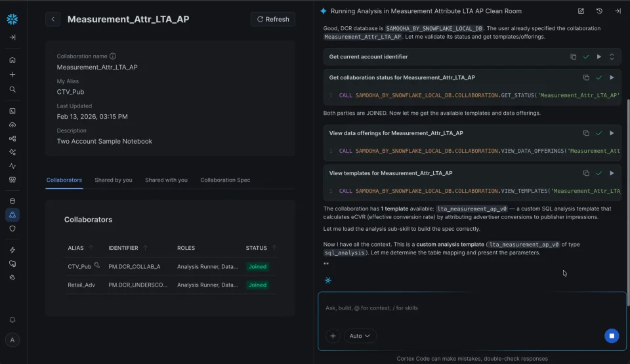
Task: Switch to the Collaboration Spec tab
Action: [225, 180]
